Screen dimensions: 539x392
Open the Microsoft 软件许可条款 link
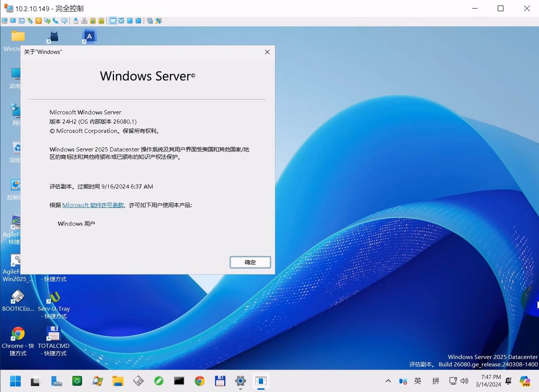coord(93,205)
